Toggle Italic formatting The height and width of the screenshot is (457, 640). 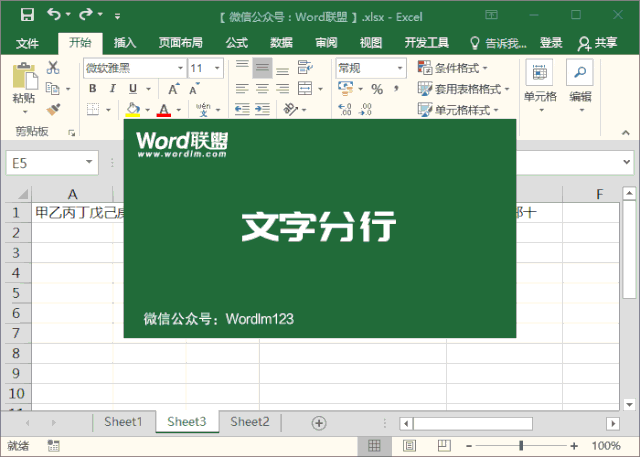[x=113, y=89]
